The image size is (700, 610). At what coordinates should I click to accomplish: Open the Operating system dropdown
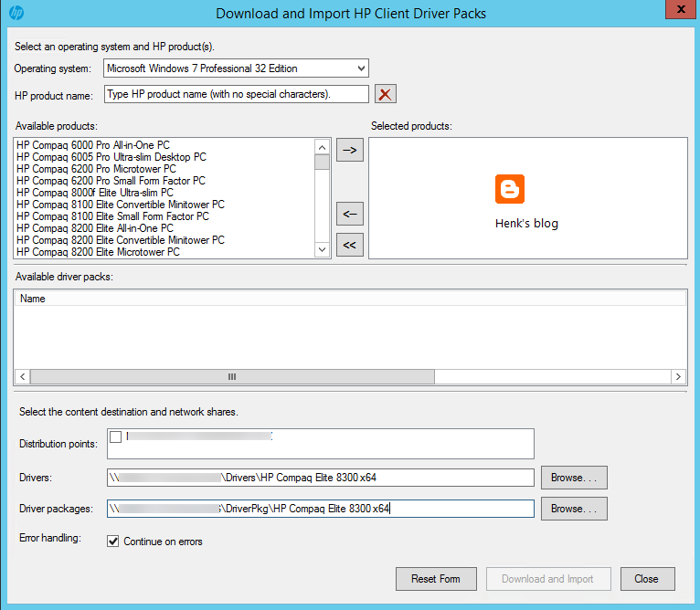[x=236, y=68]
